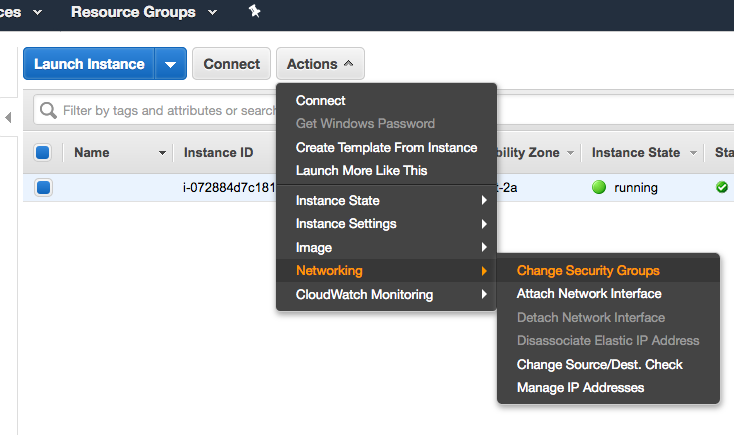Viewport: 734px width, 435px height.
Task: Sort by the Instance State column header
Action: tap(635, 153)
